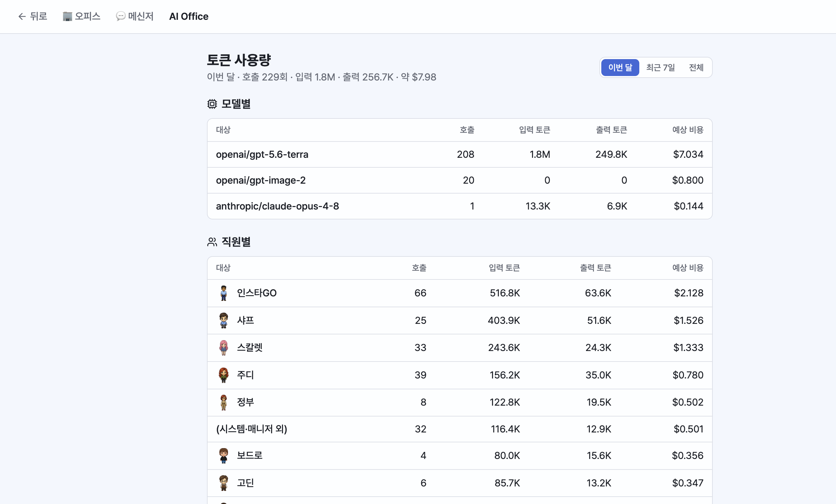This screenshot has width=836, height=504.
Task: Click the $0.800 cost value
Action: pos(688,180)
